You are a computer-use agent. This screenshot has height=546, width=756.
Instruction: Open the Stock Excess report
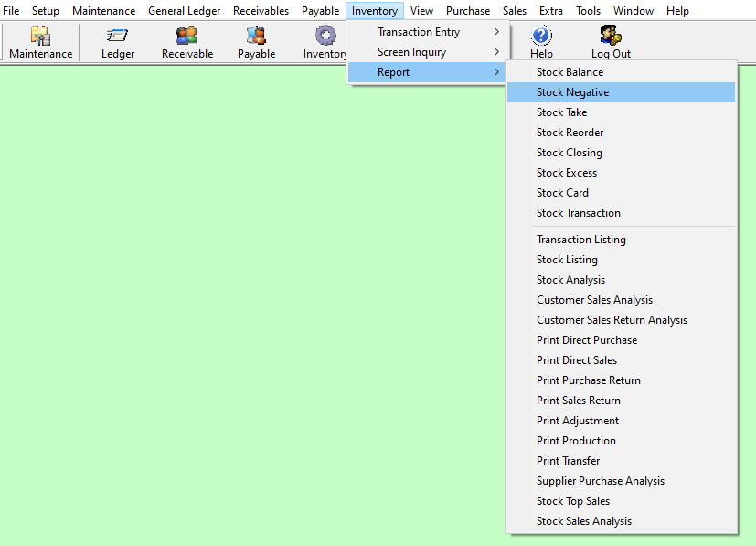(621, 173)
